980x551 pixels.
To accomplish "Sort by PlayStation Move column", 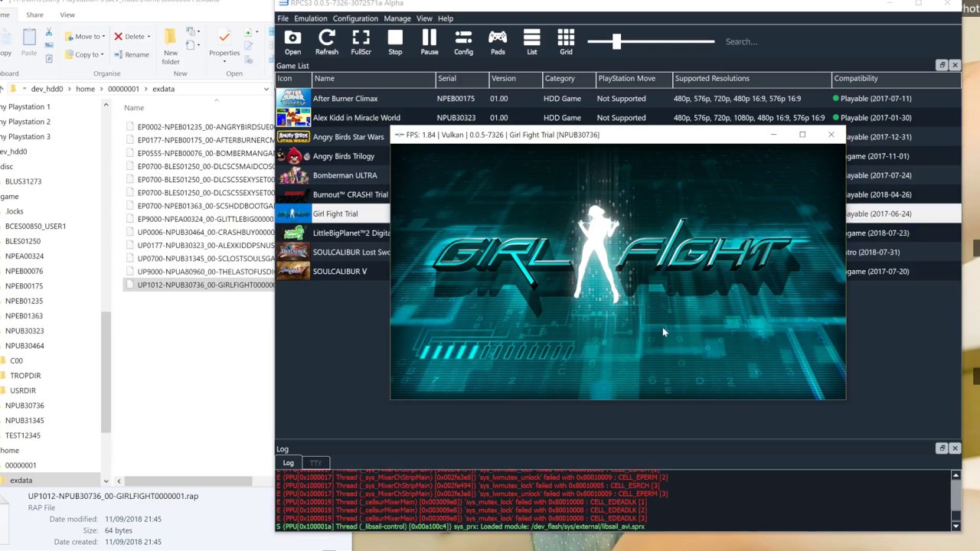I will tap(634, 78).
